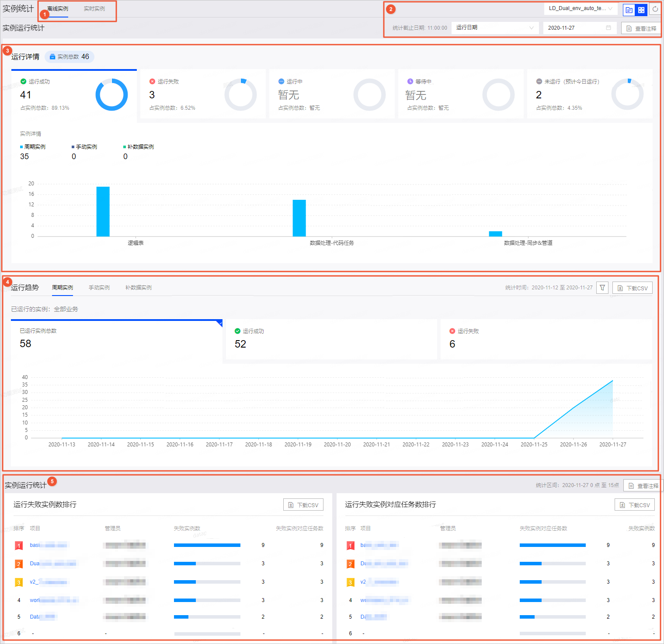Switch to the 离线实例 tab
This screenshot has height=644, width=664.
[x=58, y=9]
